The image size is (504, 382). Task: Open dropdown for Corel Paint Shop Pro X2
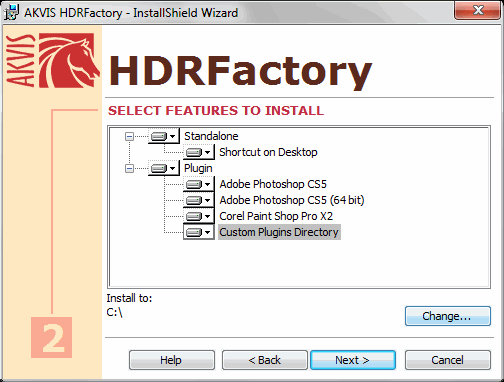(199, 216)
